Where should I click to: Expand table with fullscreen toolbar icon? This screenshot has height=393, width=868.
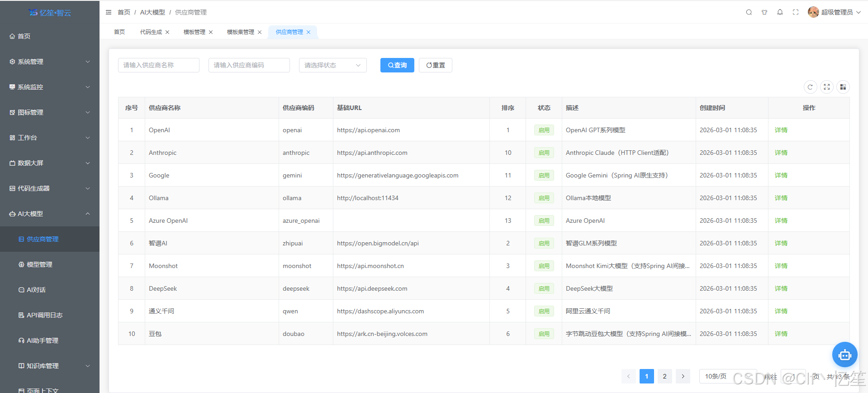click(827, 87)
